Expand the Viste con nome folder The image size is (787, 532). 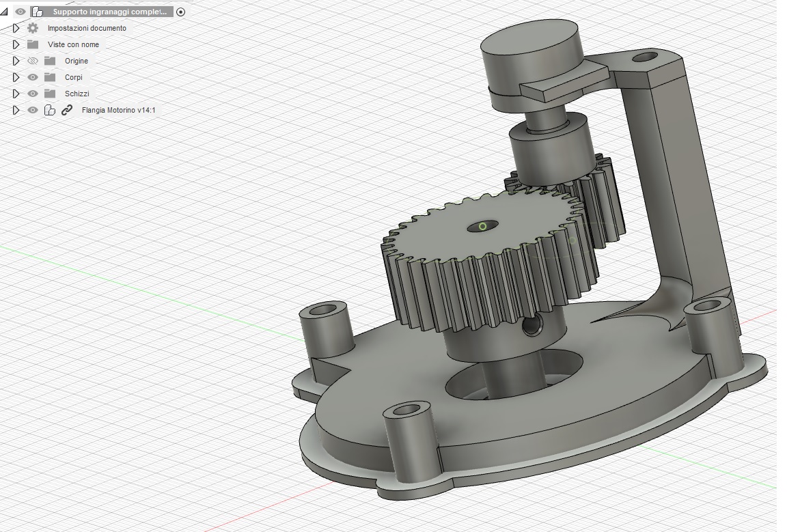tap(16, 44)
